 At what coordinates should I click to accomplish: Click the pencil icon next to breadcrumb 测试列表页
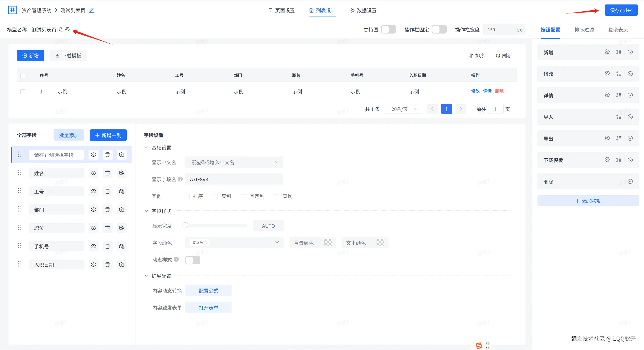92,10
